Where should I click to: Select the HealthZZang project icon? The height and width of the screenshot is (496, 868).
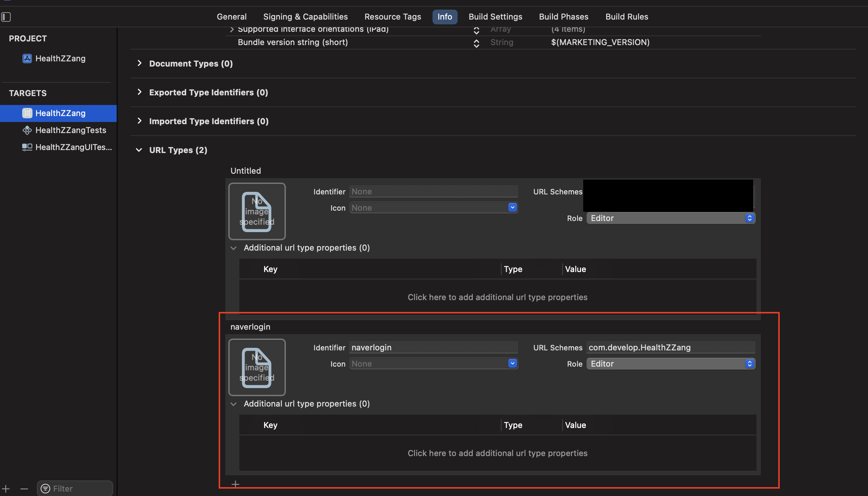(x=27, y=59)
